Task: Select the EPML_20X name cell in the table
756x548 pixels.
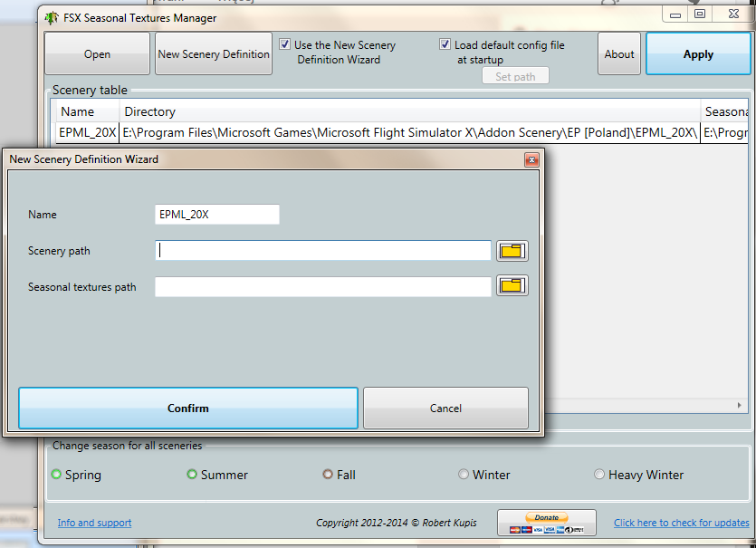Action: (x=88, y=132)
